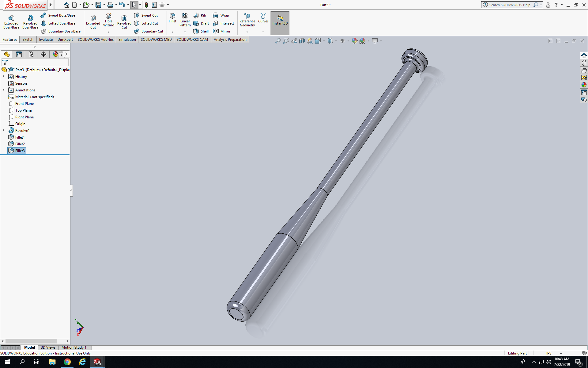Open the Motion Study 1 tab
This screenshot has height=368, width=588.
coord(74,347)
